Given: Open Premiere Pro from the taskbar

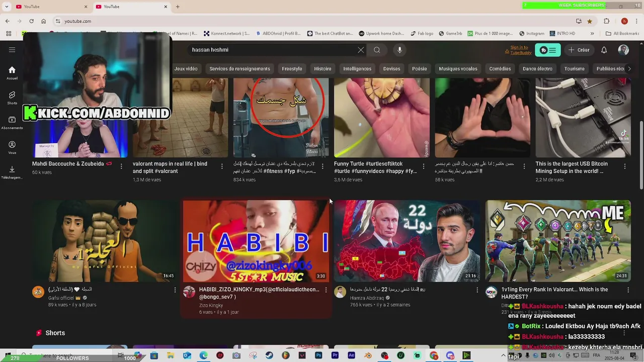Looking at the screenshot, I should click(335, 355).
